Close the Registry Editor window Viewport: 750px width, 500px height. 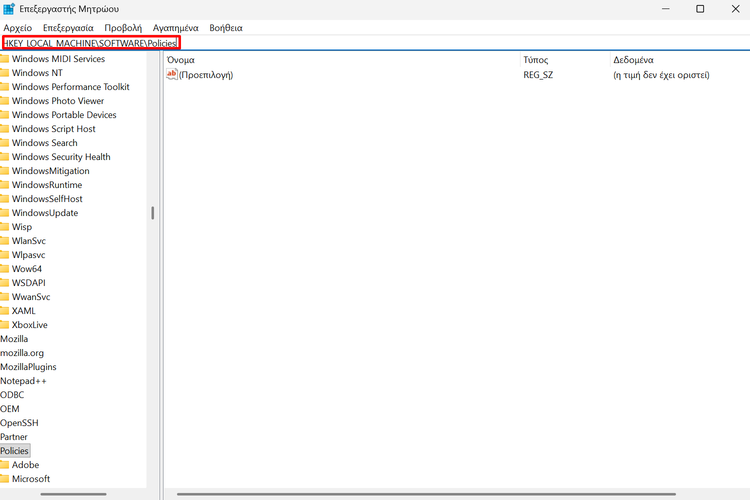coord(735,9)
